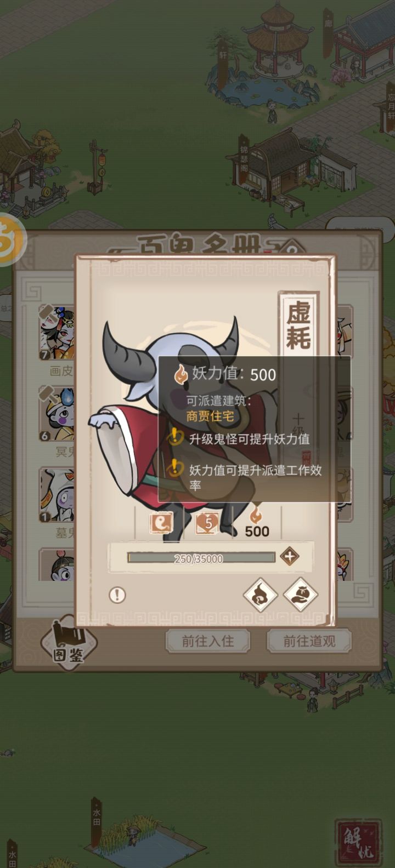Viewport: 395px width, 868px height.
Task: Click the 商贾住宅 building link
Action: tap(210, 416)
